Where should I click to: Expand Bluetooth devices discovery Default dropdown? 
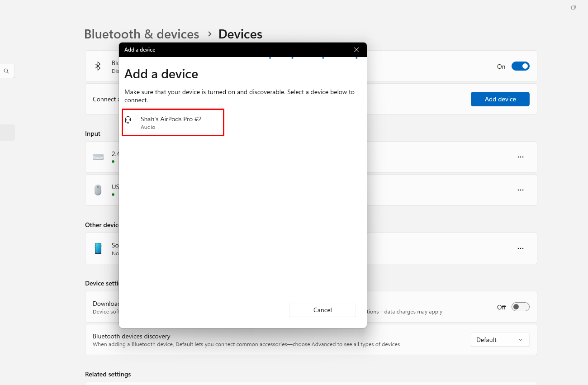pos(500,340)
